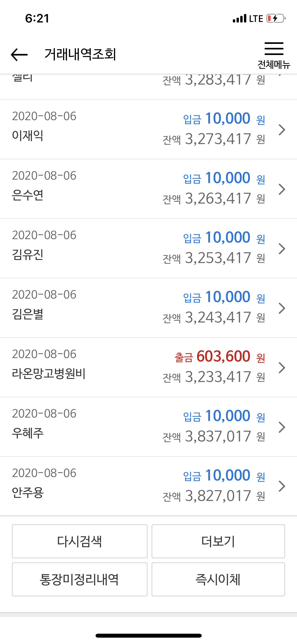297x644 pixels.
Task: Open the 전체메뉴 hamburger menu
Action: (x=274, y=55)
